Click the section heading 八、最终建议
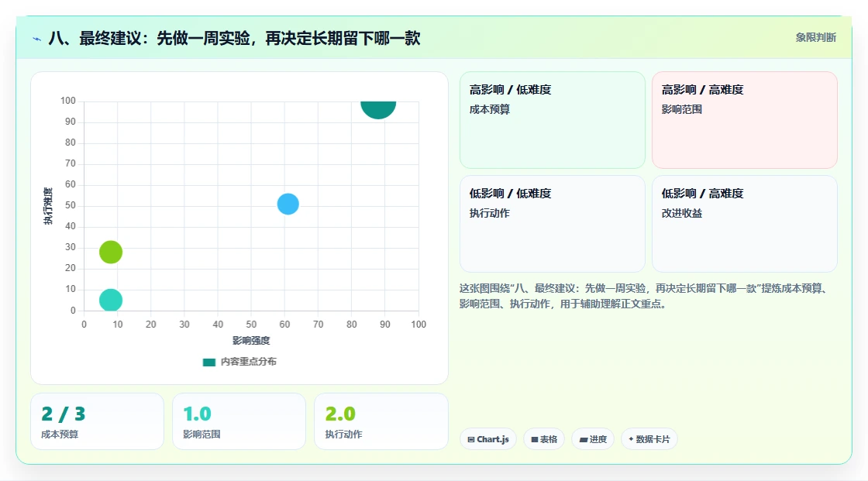The height and width of the screenshot is (481, 868). click(x=234, y=38)
